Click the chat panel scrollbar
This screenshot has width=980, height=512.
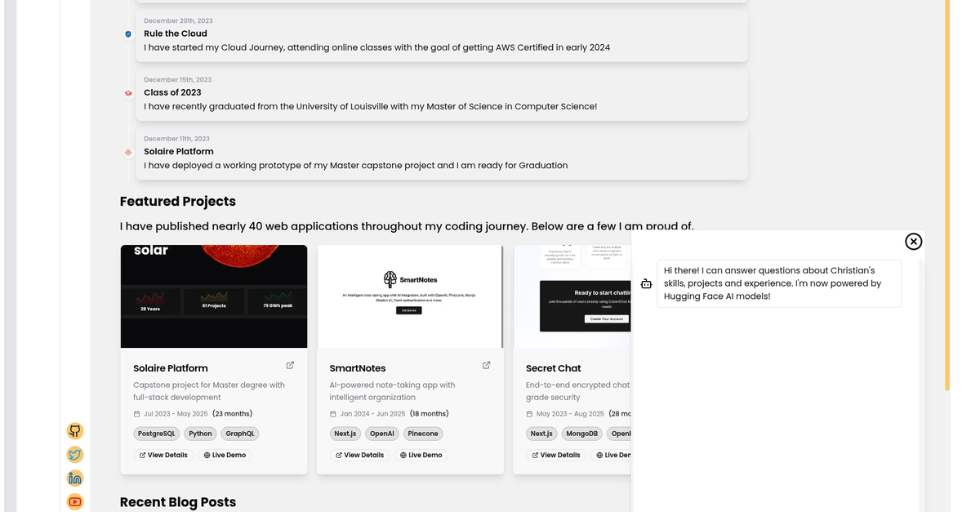coord(922,384)
